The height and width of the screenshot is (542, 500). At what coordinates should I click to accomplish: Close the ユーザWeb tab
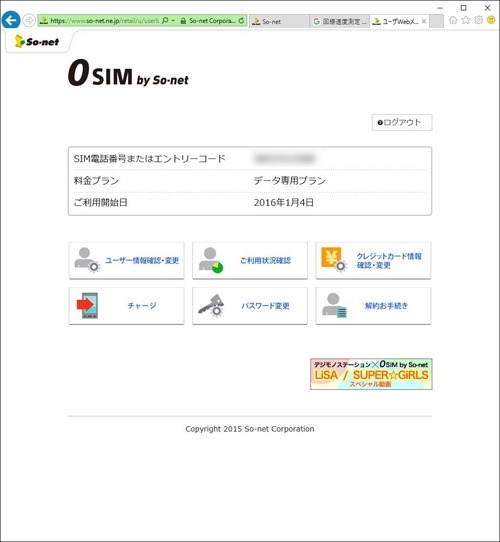tap(424, 21)
